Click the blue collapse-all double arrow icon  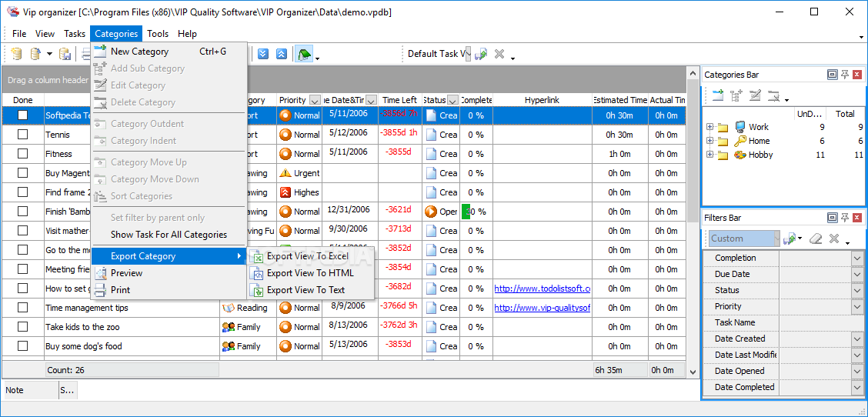tap(281, 54)
